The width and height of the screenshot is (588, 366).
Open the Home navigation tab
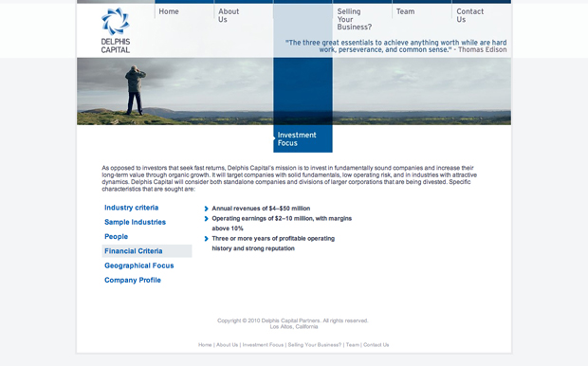tap(169, 11)
